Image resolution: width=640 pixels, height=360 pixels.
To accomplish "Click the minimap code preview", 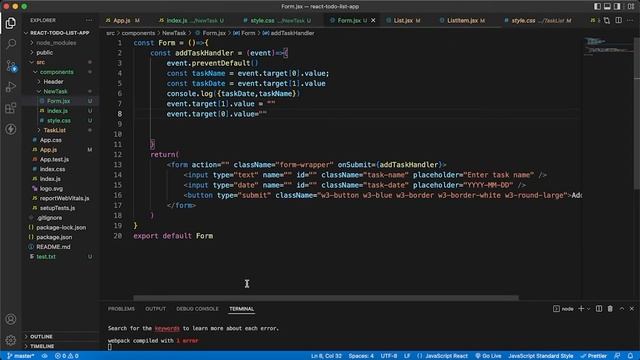I will coord(608,46).
